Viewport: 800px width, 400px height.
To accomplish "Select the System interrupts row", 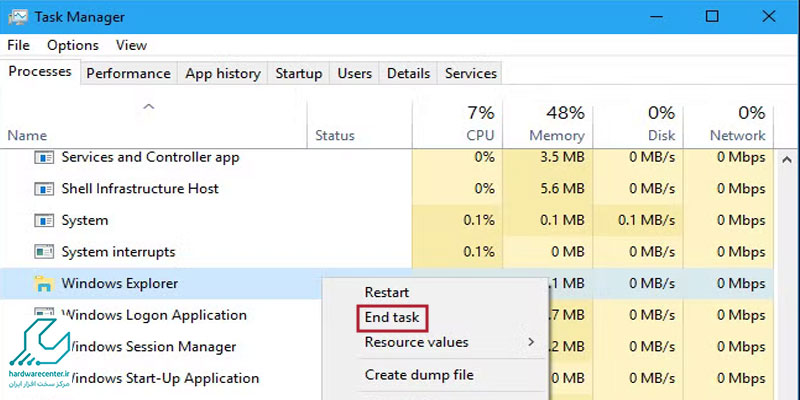I will [x=387, y=252].
